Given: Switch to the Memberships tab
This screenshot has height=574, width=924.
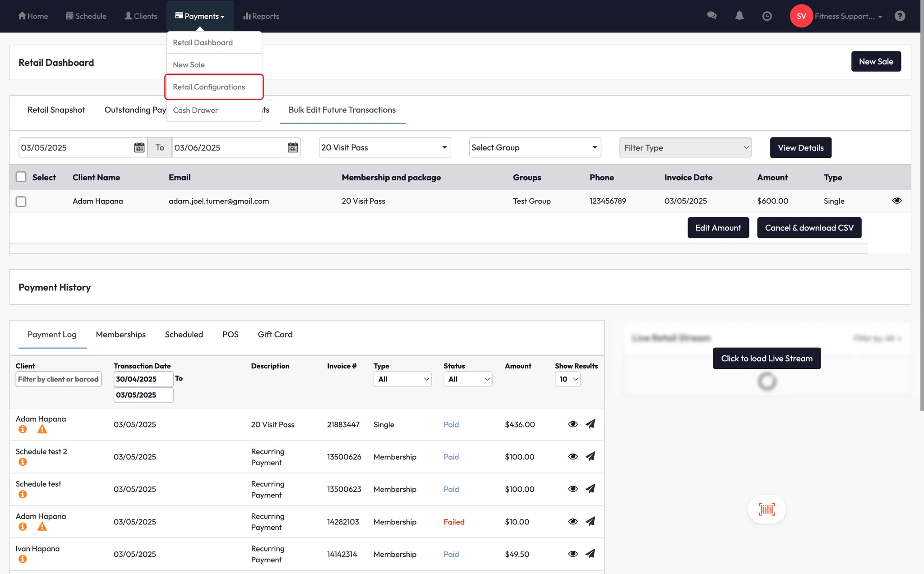Looking at the screenshot, I should tap(120, 335).
